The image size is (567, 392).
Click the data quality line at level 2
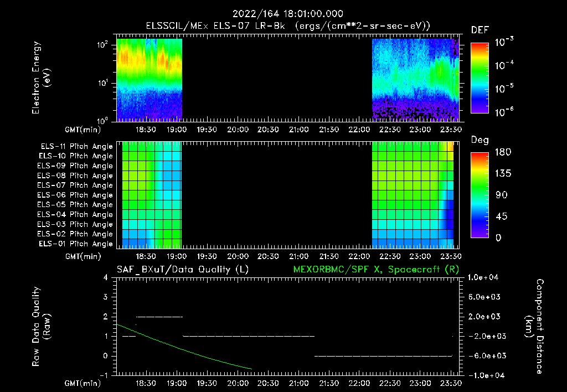[159, 317]
